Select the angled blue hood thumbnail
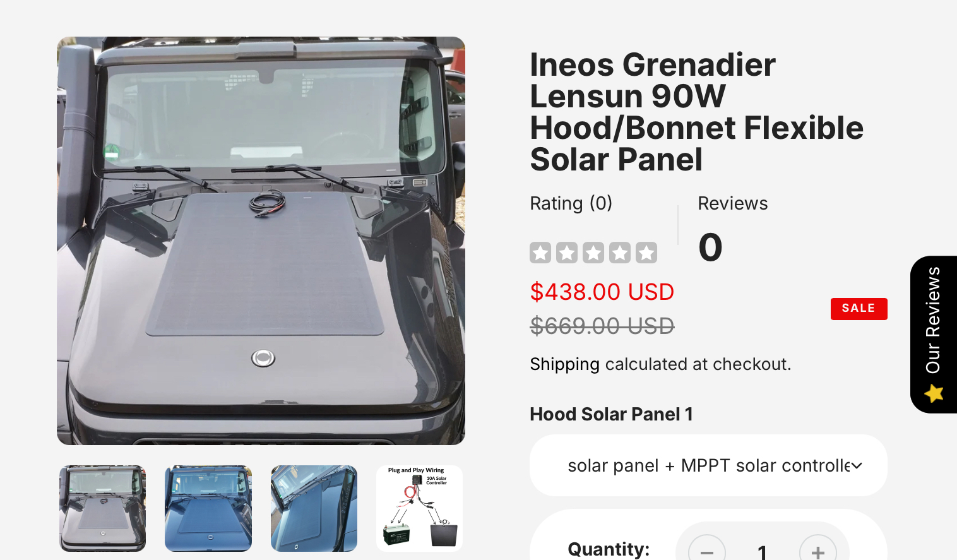Image resolution: width=957 pixels, height=560 pixels. tap(314, 508)
